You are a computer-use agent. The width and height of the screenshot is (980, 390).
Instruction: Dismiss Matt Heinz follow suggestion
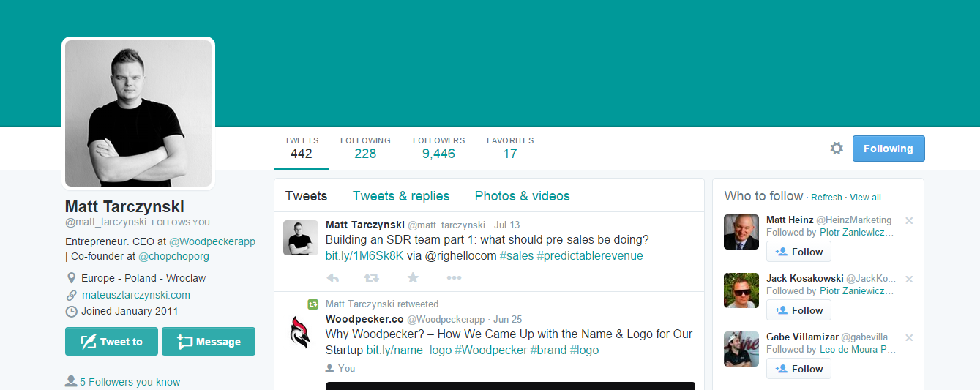[x=909, y=220]
